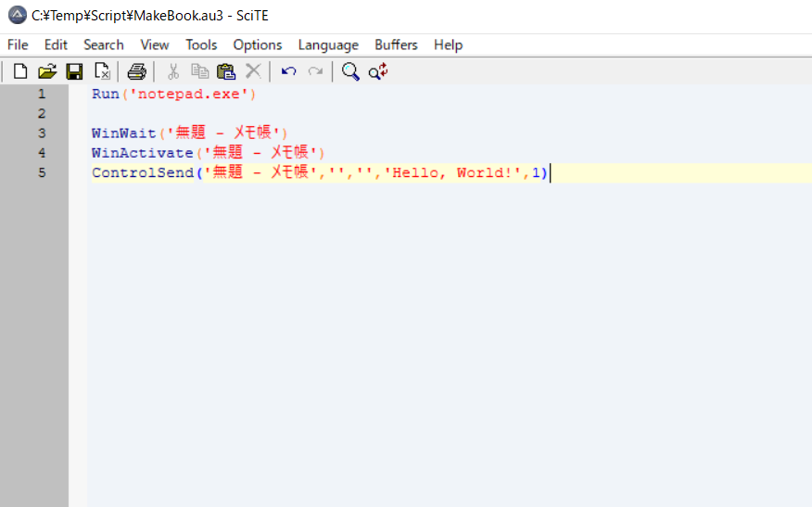Open the Buffers menu
The width and height of the screenshot is (812, 507).
tap(396, 44)
